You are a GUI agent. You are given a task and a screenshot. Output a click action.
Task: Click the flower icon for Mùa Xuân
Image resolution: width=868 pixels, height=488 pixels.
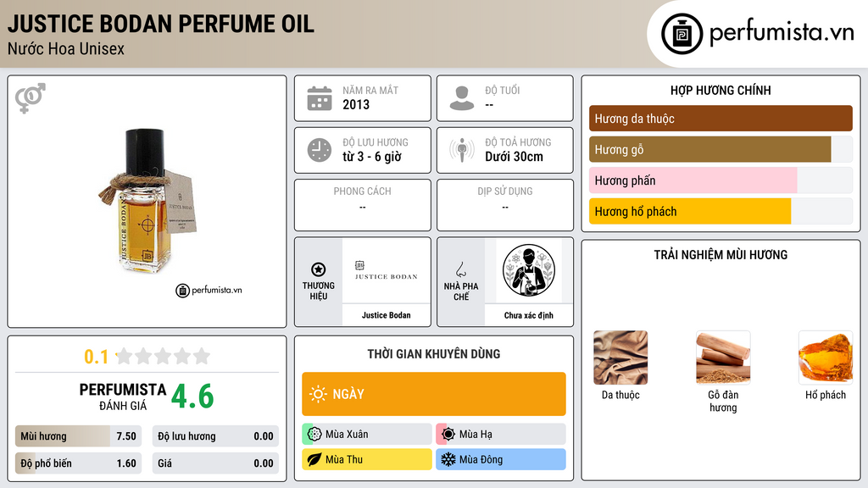[314, 434]
